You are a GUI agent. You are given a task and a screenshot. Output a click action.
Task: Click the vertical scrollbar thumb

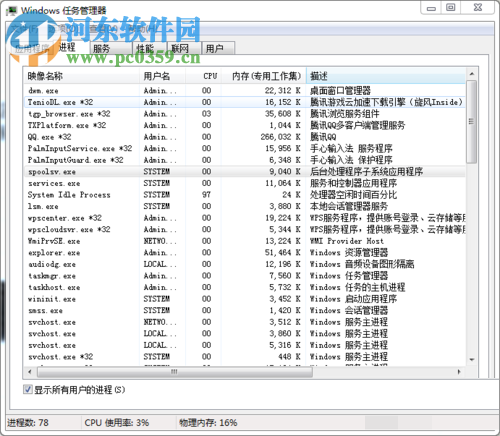point(471,122)
